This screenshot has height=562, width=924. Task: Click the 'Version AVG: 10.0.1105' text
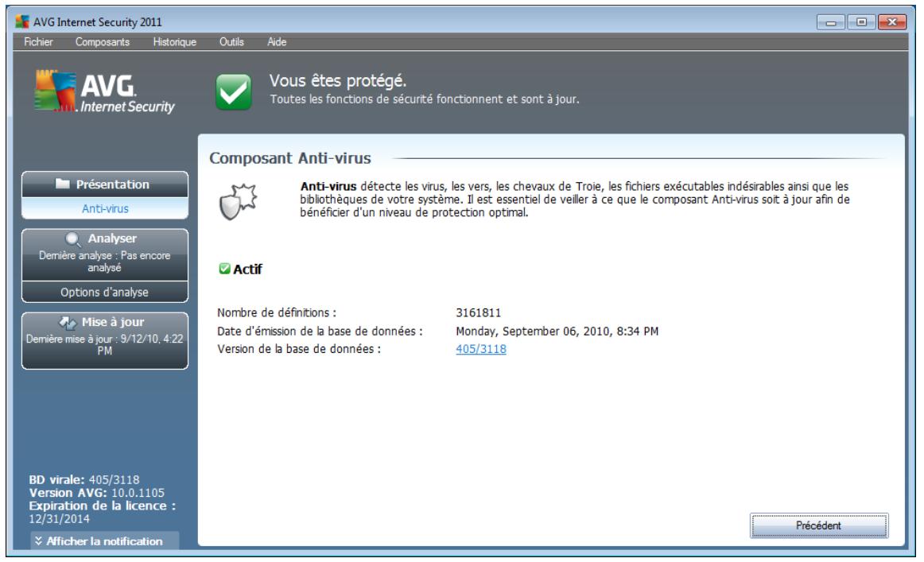(97, 493)
